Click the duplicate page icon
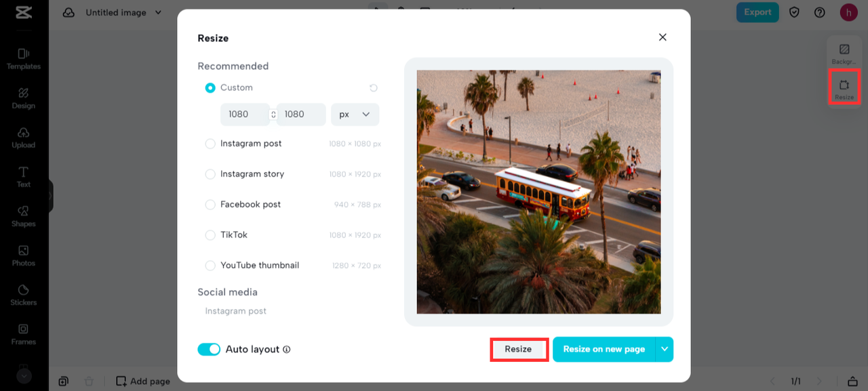Screen dimensions: 868x391 [x=63, y=381]
